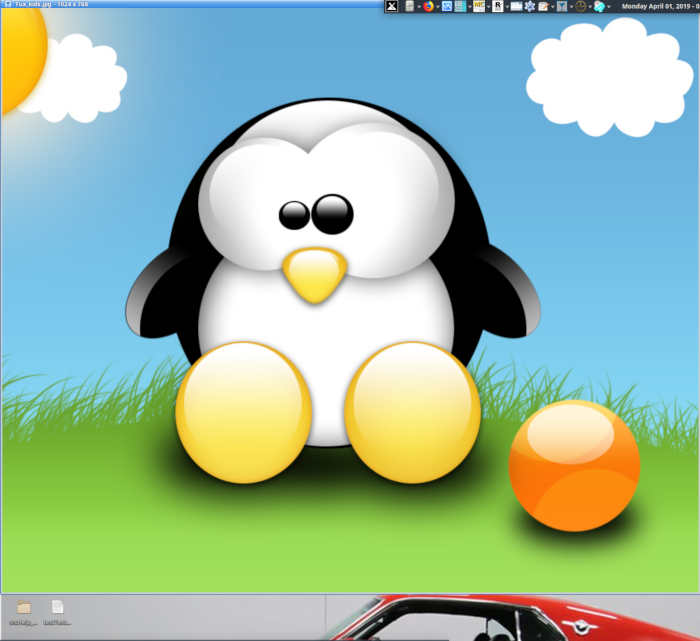Open the round crosshair globe icon
The image size is (700, 641).
tap(580, 6)
